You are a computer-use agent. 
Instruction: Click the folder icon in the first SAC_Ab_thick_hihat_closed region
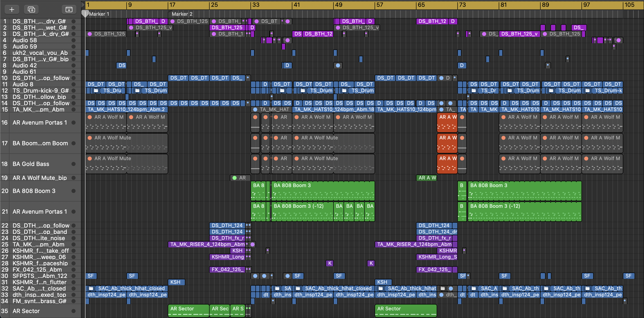(x=91, y=288)
